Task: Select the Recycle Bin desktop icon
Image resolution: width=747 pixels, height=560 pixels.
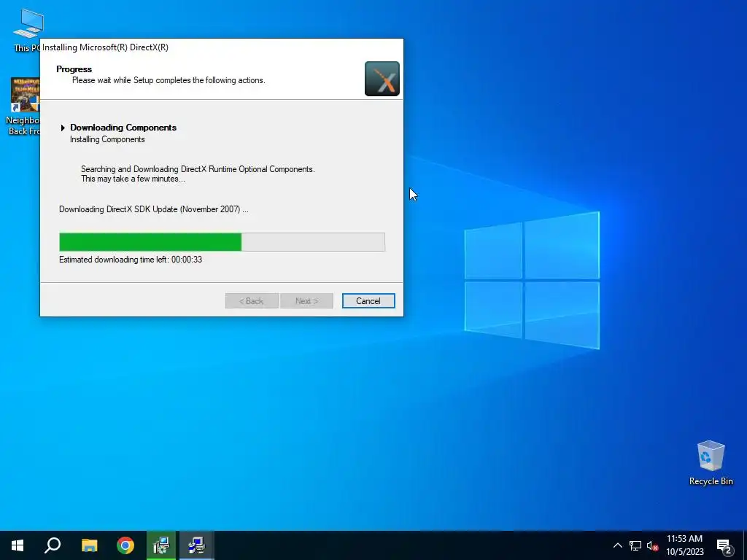Action: pos(711,463)
